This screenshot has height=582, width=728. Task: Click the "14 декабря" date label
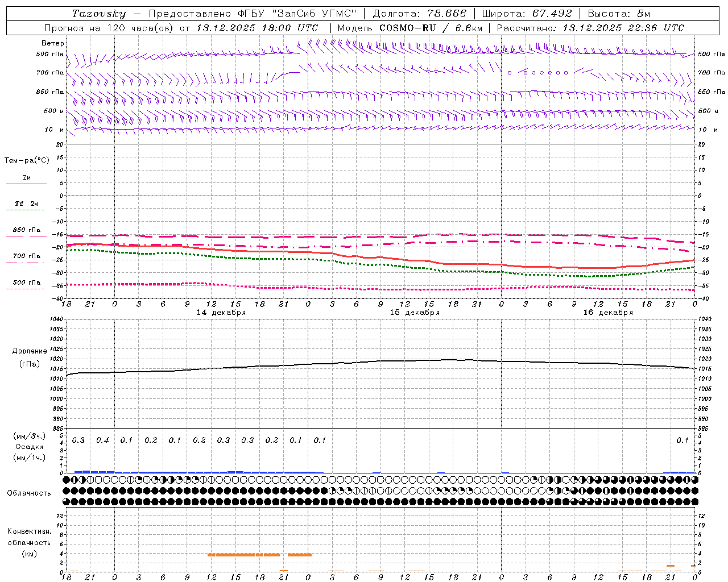pos(221,313)
